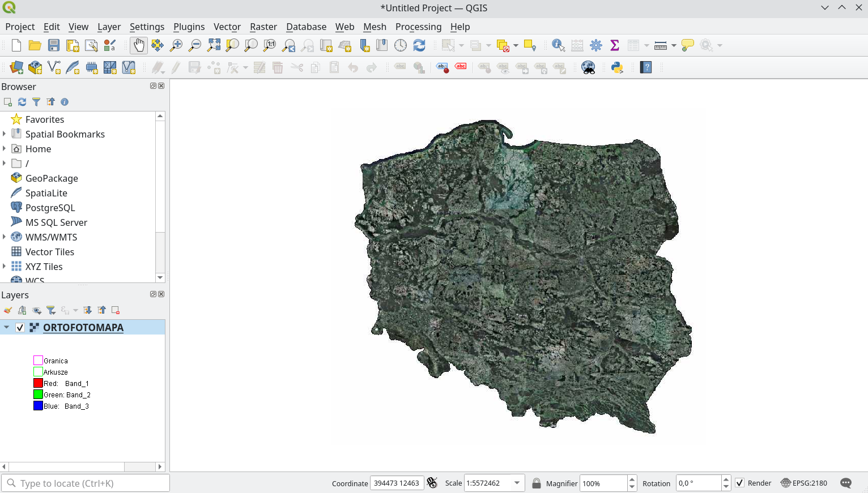
Task: Expand the XYZ Tiles entry in Browser
Action: pos(5,266)
